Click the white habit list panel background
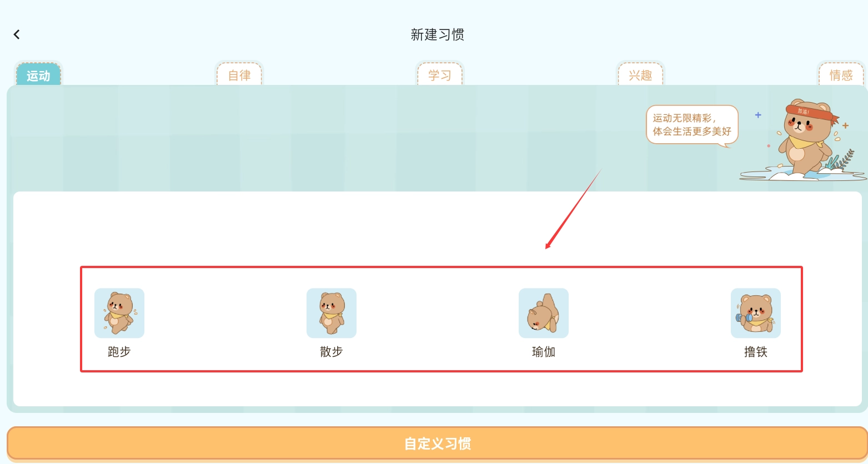Viewport: 868px width, 464px height. coord(438,299)
